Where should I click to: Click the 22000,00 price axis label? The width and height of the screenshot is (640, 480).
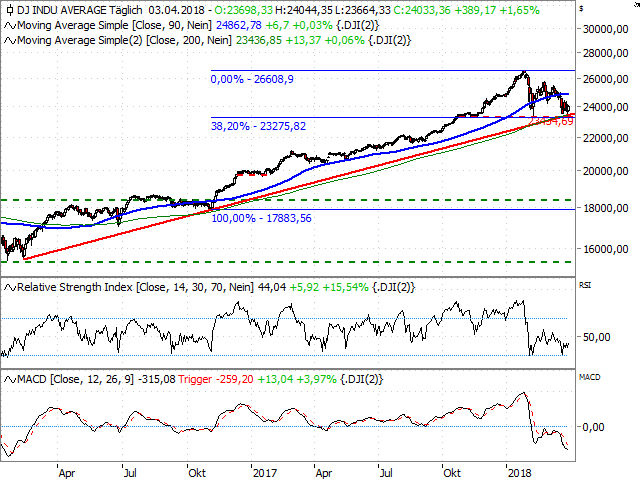(606, 138)
